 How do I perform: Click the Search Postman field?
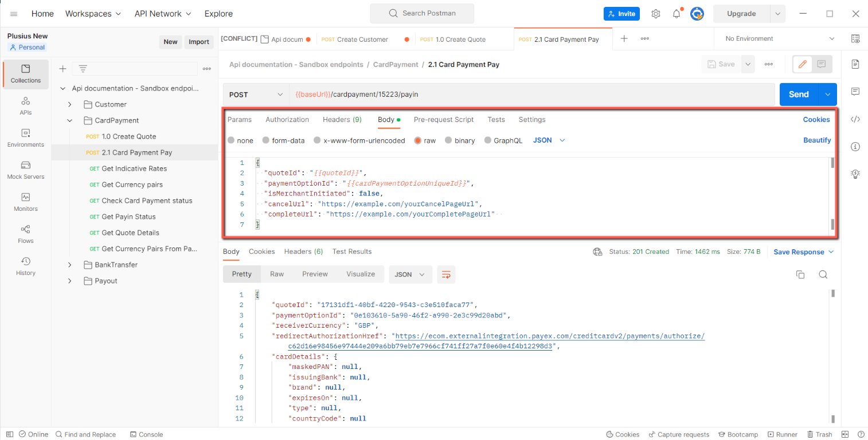422,13
